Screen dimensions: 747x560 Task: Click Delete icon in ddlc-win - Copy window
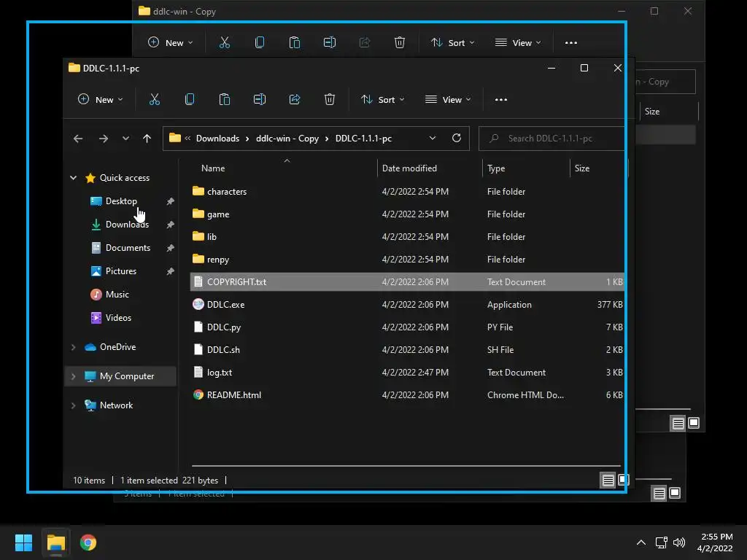[400, 42]
